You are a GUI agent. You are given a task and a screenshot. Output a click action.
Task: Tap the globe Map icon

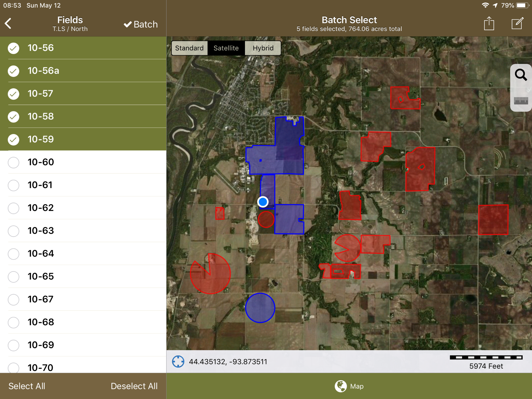(x=341, y=386)
